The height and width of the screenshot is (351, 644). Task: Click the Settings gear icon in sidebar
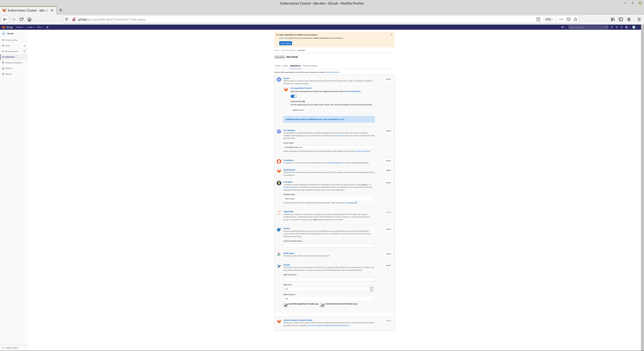[x=3, y=74]
